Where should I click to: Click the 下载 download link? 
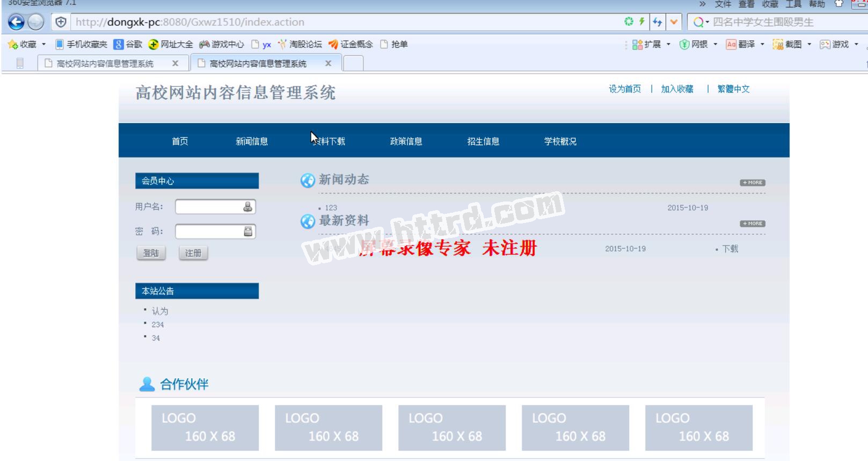point(730,249)
